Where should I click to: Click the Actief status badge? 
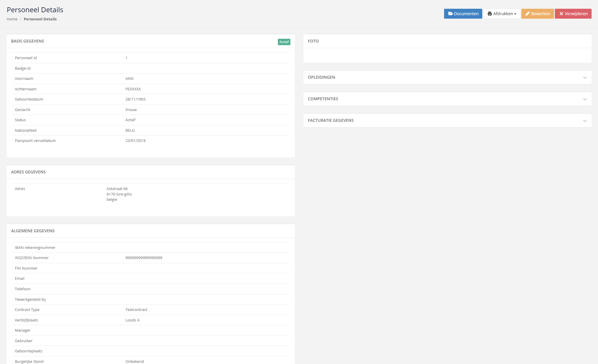tap(284, 42)
